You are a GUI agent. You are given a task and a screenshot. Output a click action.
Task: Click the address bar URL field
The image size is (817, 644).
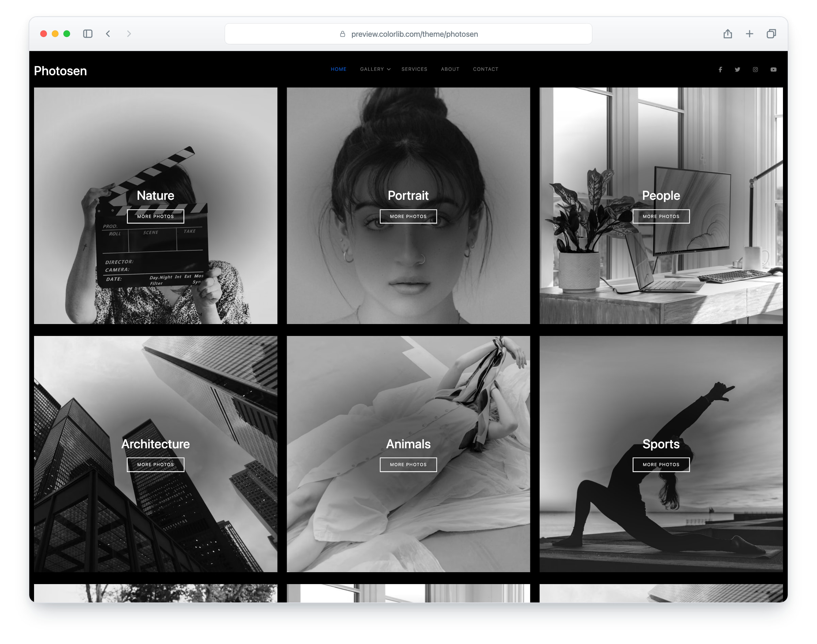(408, 34)
